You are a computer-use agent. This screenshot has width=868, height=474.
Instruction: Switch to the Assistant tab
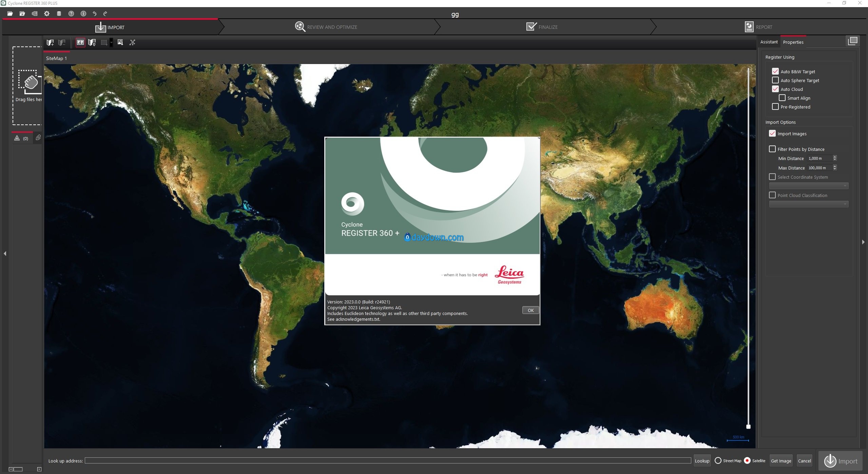pos(769,42)
